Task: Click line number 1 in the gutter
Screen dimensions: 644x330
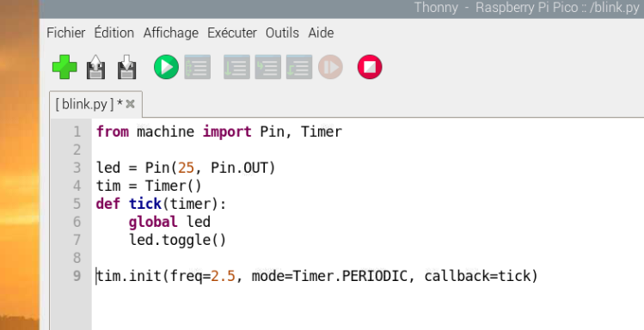Action: 77,131
